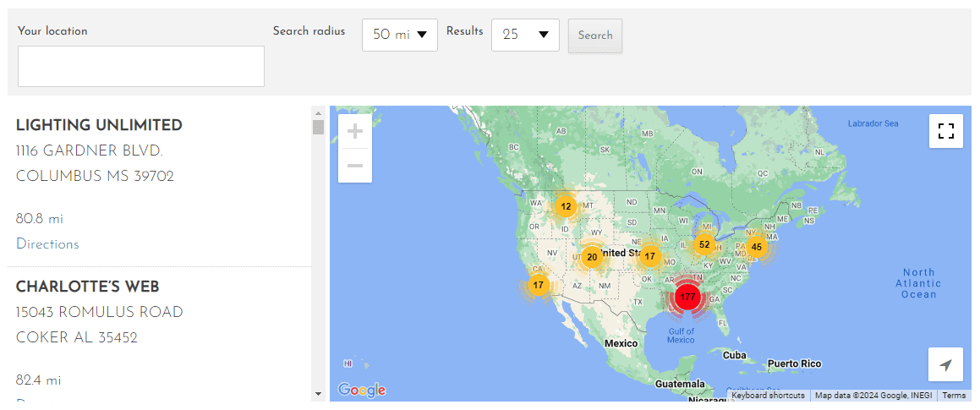Open the 45 cluster near New York

pos(756,247)
